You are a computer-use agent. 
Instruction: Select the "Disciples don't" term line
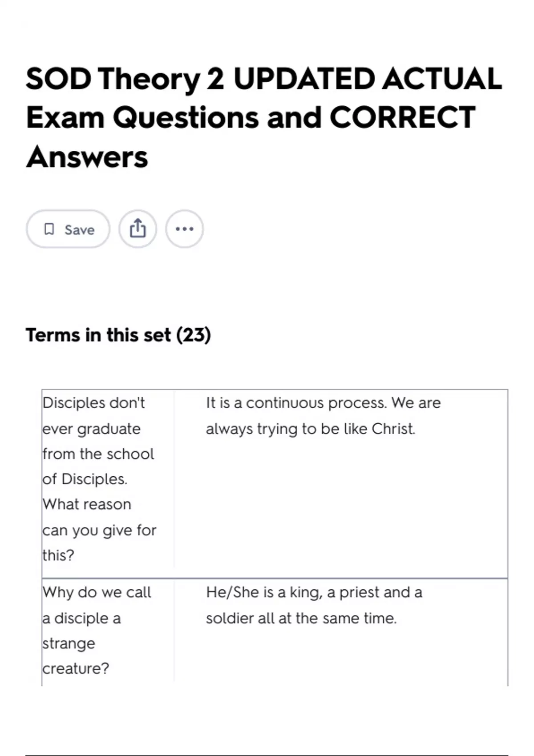[x=94, y=403]
